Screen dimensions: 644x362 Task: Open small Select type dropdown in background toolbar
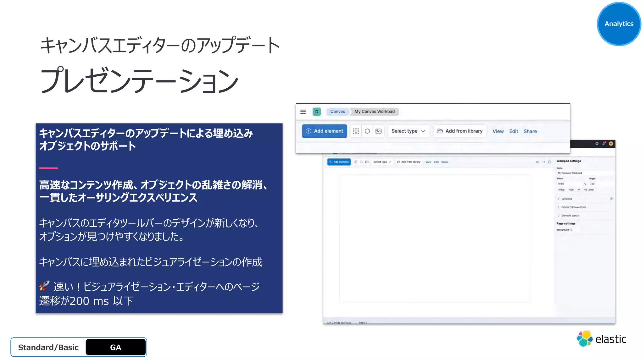pos(382,162)
